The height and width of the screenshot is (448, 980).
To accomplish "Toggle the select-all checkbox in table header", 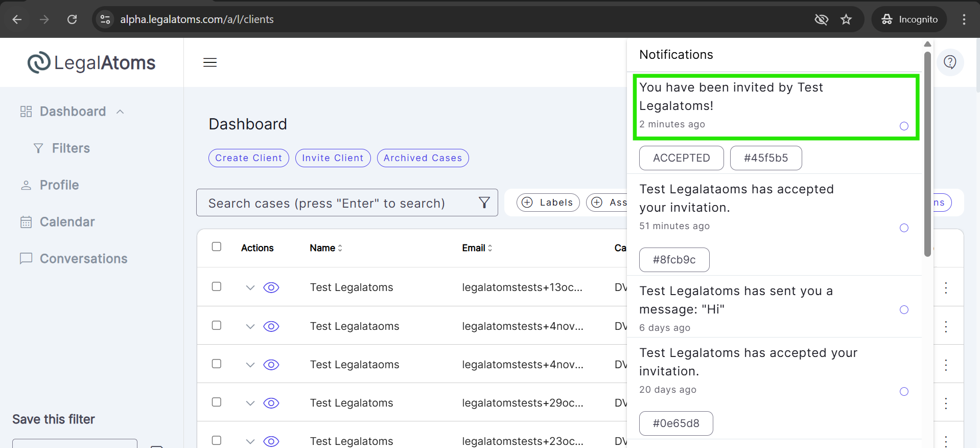I will (x=217, y=247).
